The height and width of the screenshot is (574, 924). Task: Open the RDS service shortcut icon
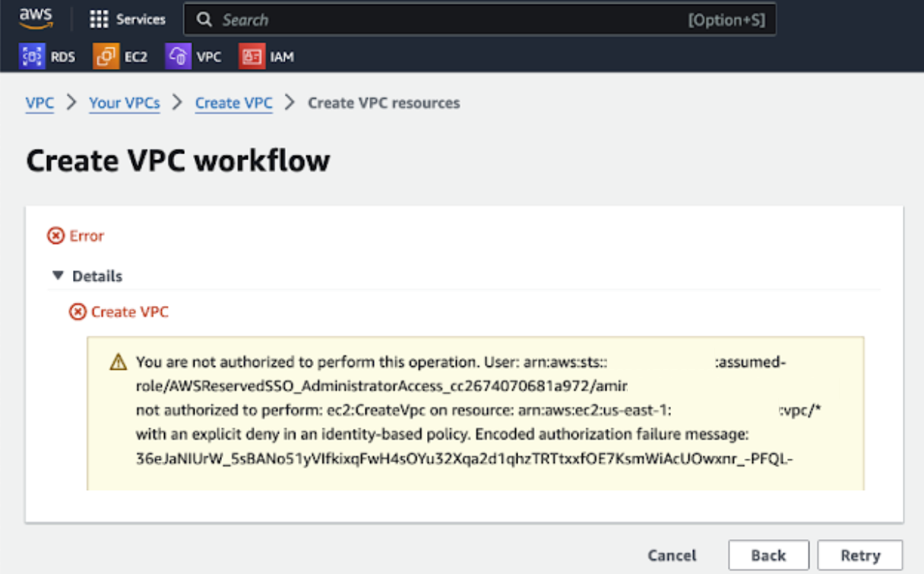32,56
